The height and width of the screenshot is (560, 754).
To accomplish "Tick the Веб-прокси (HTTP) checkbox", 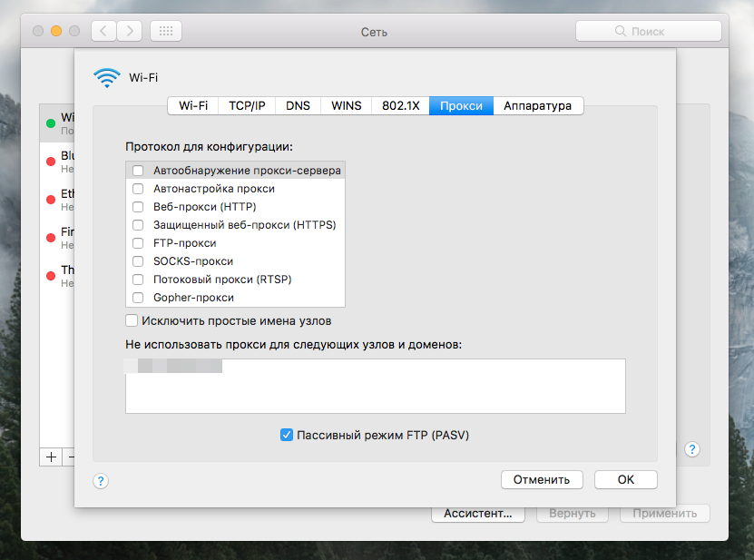I will click(x=138, y=207).
